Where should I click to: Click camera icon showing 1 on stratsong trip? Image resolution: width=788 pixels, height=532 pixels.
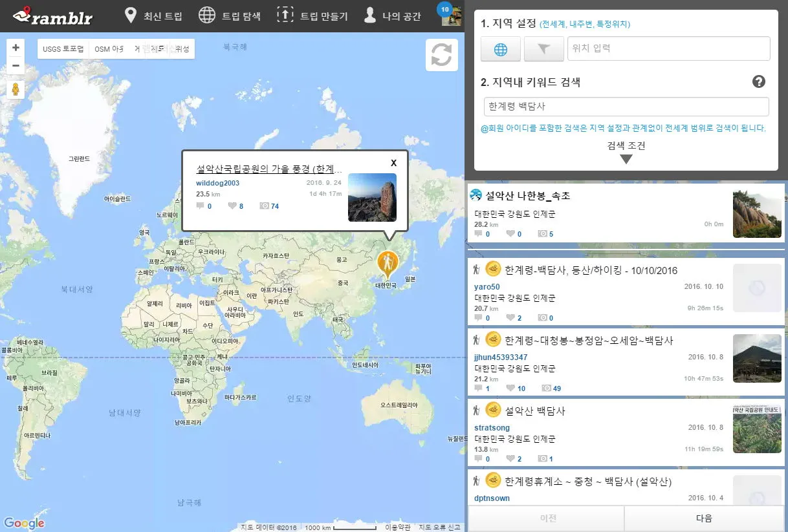tap(542, 458)
